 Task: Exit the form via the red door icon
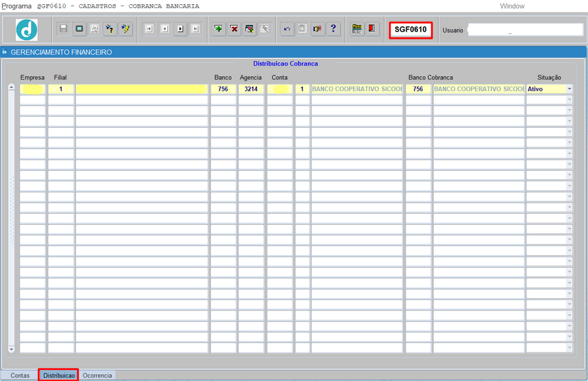tap(372, 29)
